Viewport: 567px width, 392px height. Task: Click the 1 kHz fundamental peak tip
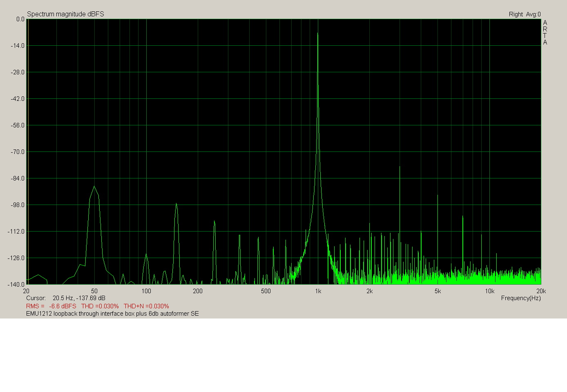(x=318, y=33)
